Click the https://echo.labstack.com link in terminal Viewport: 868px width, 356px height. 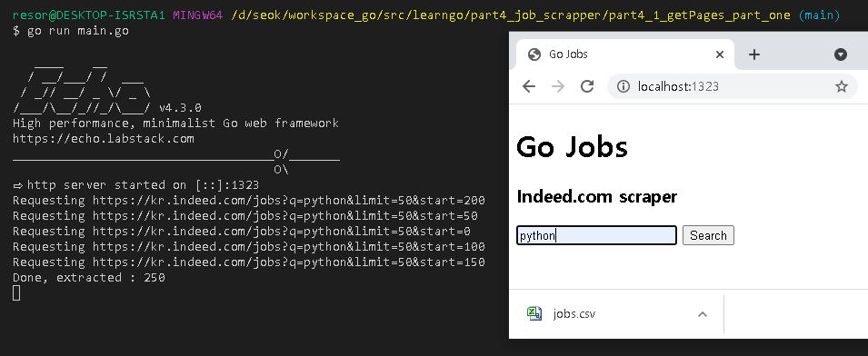[104, 138]
